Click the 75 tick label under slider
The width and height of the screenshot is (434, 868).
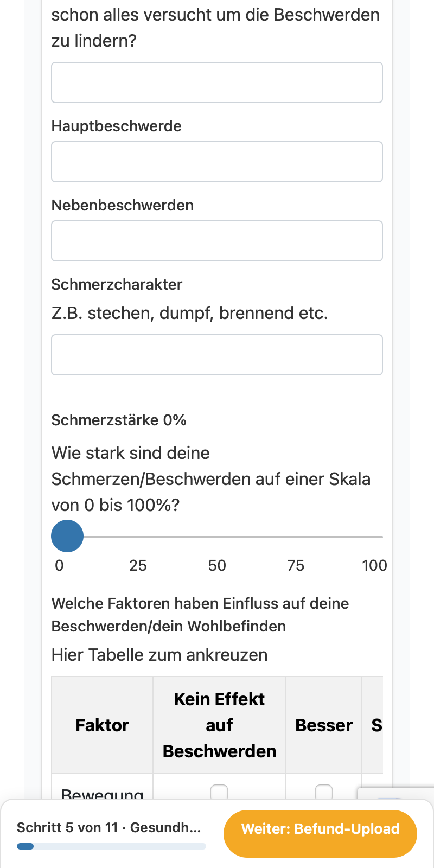click(296, 565)
